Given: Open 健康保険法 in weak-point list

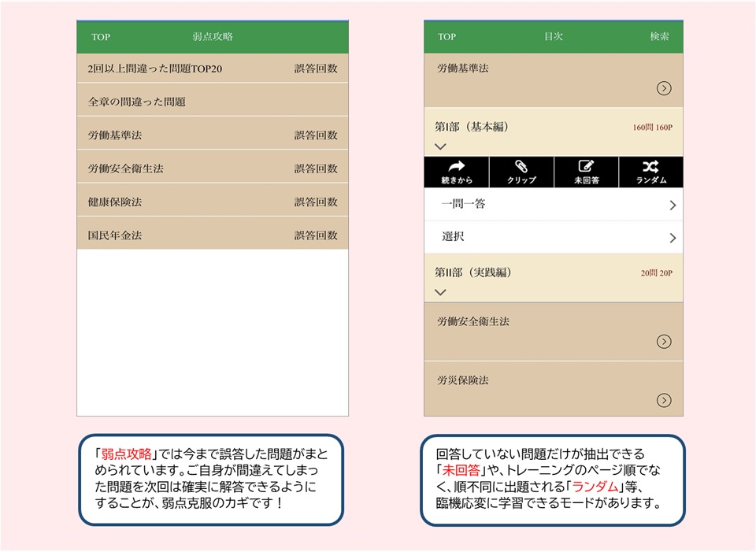Looking at the screenshot, I should coord(115,202).
